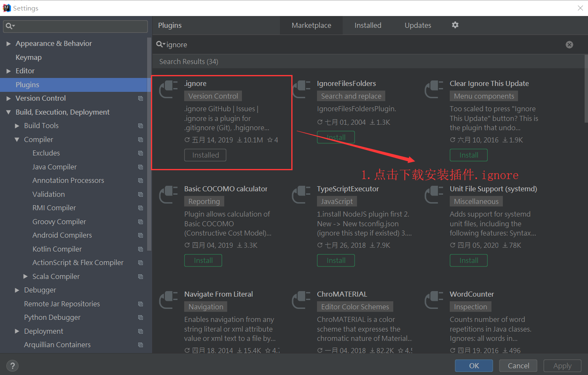Screen dimensions: 588x375
Task: Open the plugins gear settings icon
Action: tap(455, 25)
